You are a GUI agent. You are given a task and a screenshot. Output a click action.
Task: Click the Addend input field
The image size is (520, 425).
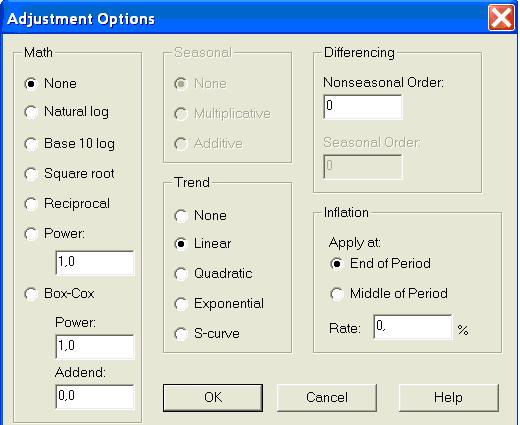point(95,397)
